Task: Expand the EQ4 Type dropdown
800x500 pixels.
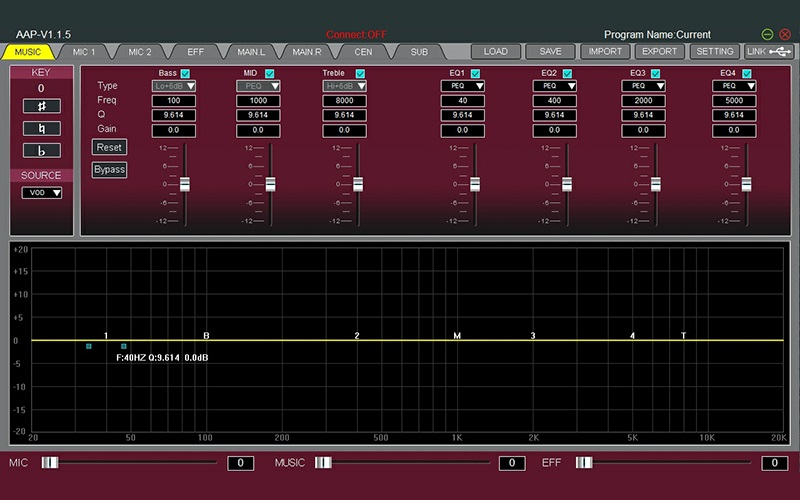Action: click(x=734, y=87)
